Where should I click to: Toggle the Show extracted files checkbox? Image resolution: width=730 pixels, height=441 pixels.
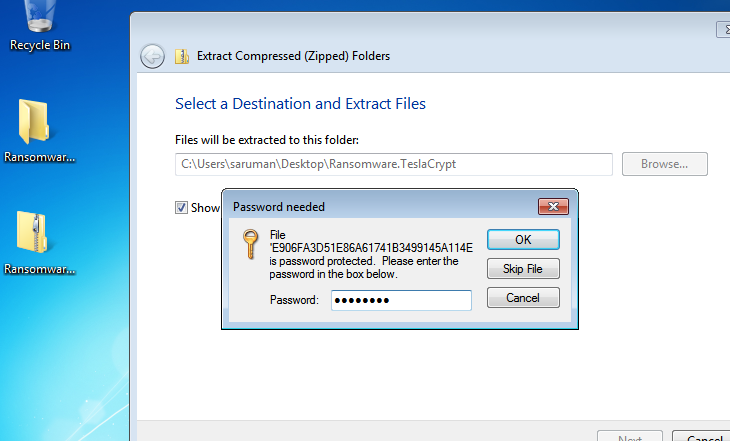181,207
